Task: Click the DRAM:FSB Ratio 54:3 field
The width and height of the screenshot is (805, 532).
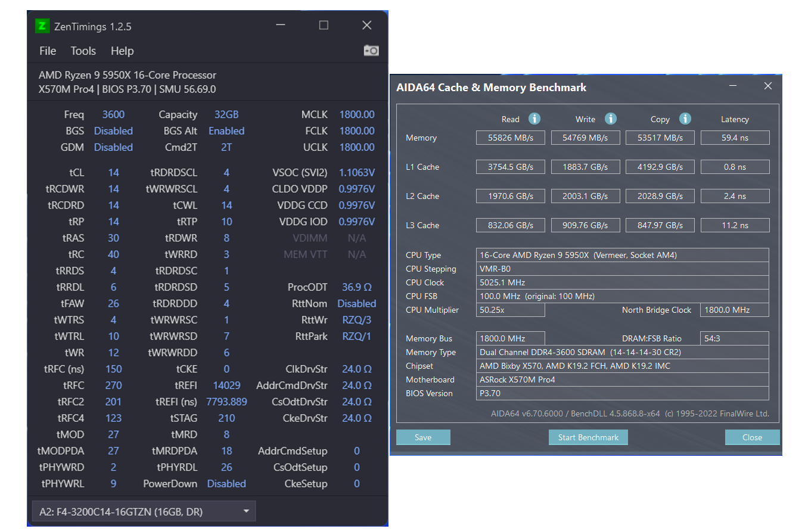Action: coord(735,338)
